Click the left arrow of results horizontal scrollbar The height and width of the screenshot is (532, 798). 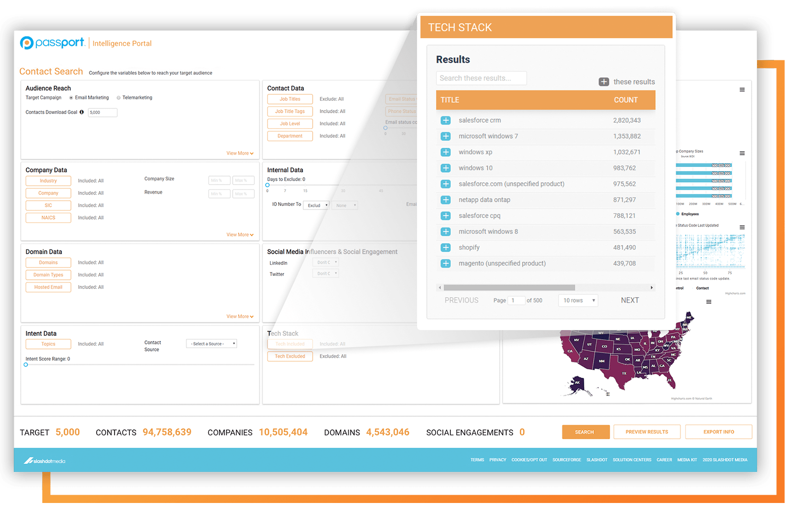pos(440,287)
